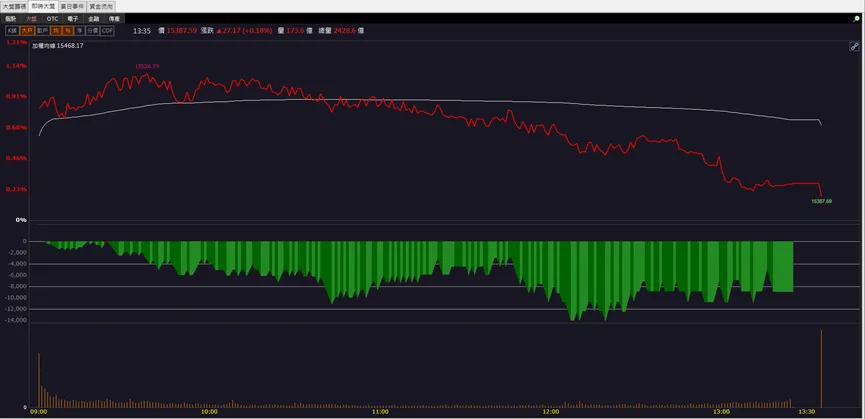The image size is (865, 419).
Task: Click the 173.6 volume value
Action: (x=296, y=31)
